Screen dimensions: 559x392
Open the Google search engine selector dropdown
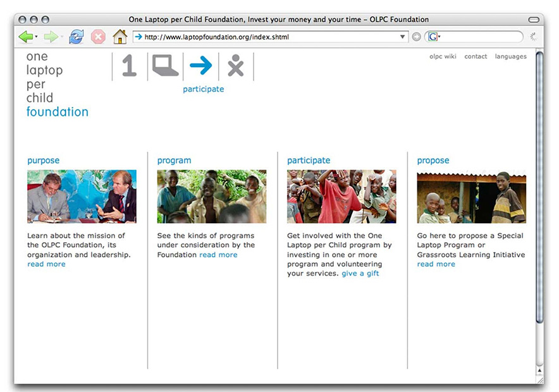434,37
